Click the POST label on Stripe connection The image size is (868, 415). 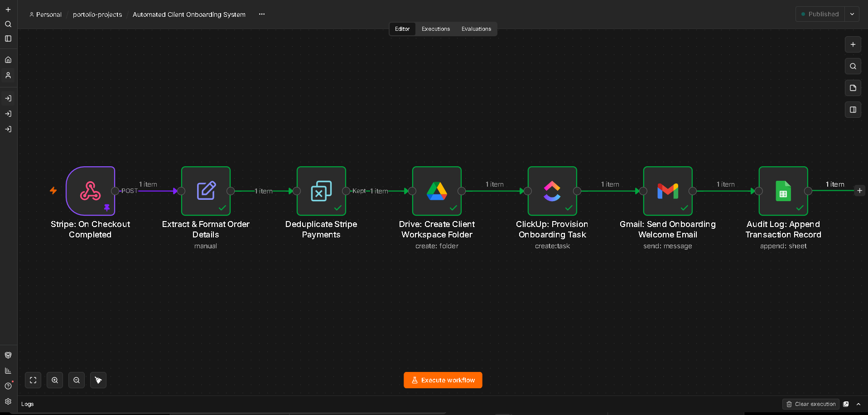tap(129, 191)
